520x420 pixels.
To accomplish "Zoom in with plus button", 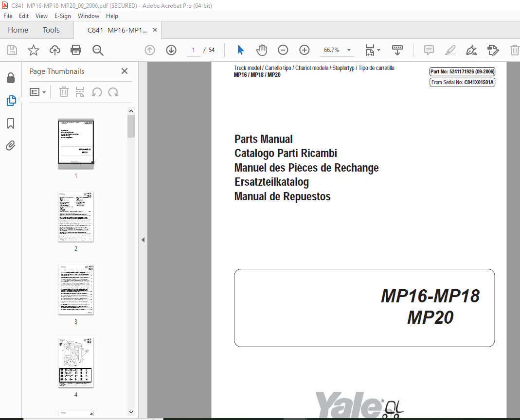I will click(x=304, y=50).
